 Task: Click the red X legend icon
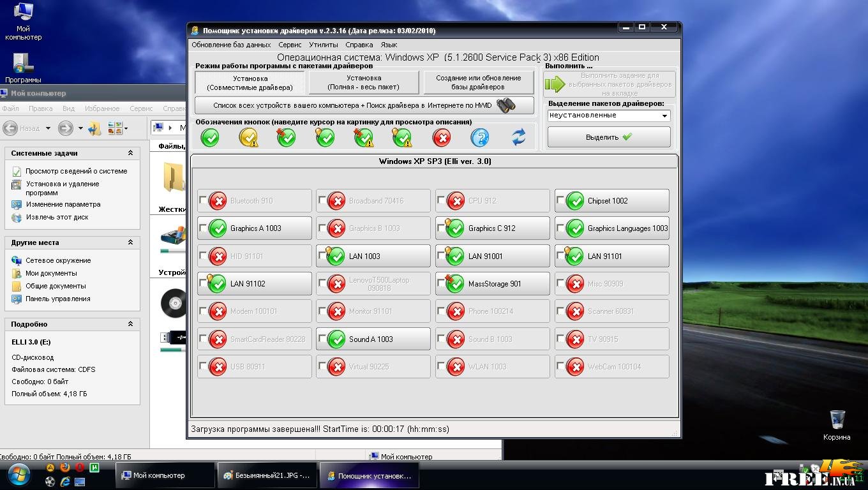(442, 137)
